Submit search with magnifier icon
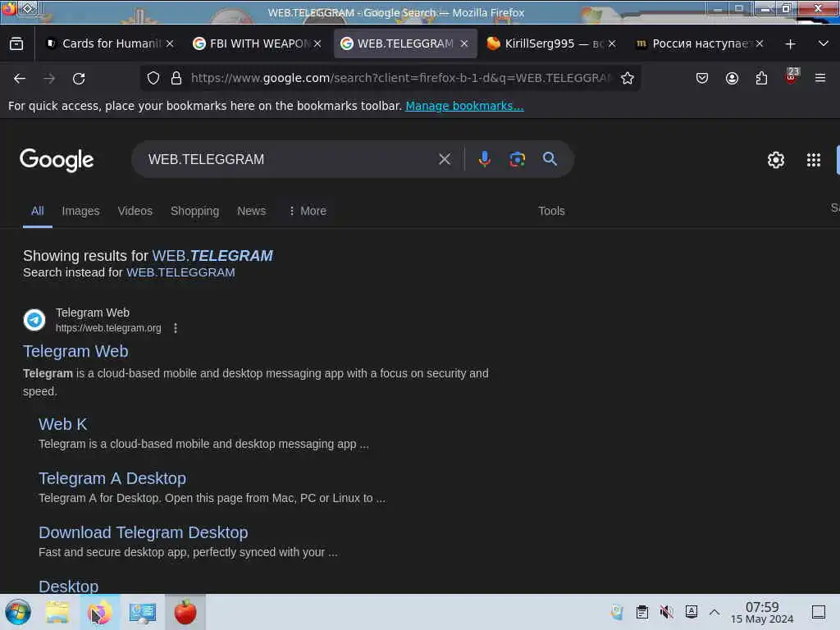This screenshot has height=630, width=840. [550, 159]
